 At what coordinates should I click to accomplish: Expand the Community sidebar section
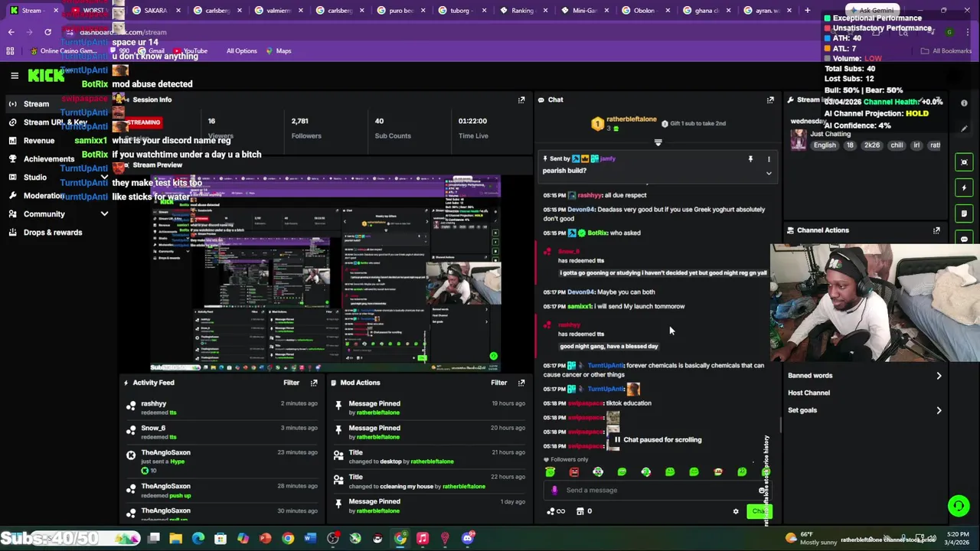[x=104, y=214]
